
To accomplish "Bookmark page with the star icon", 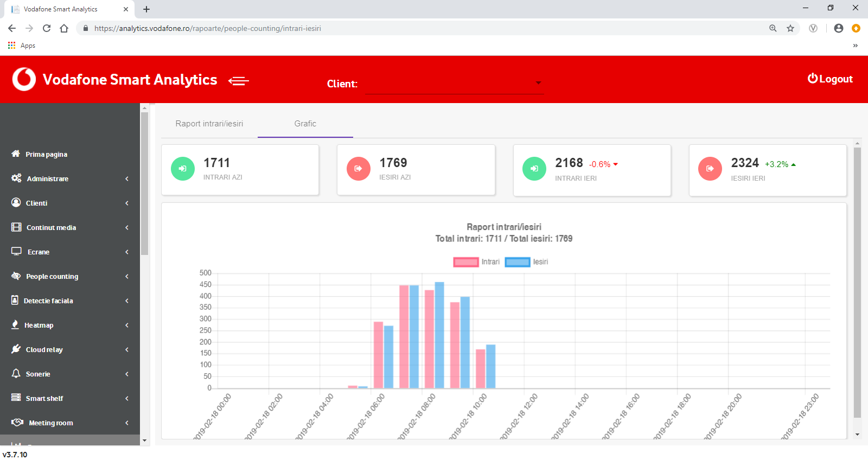I will (790, 28).
